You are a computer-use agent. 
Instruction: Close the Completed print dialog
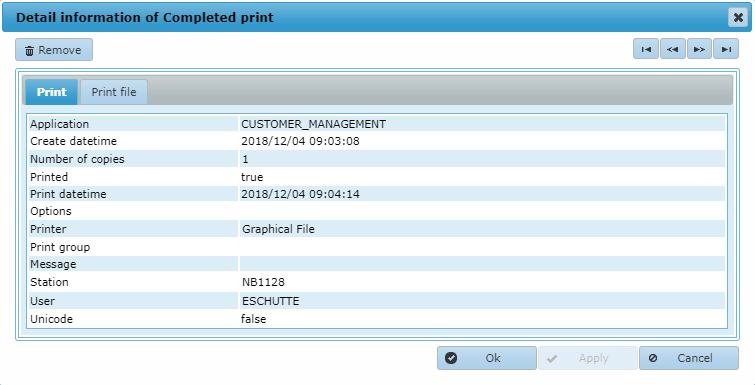tap(738, 18)
